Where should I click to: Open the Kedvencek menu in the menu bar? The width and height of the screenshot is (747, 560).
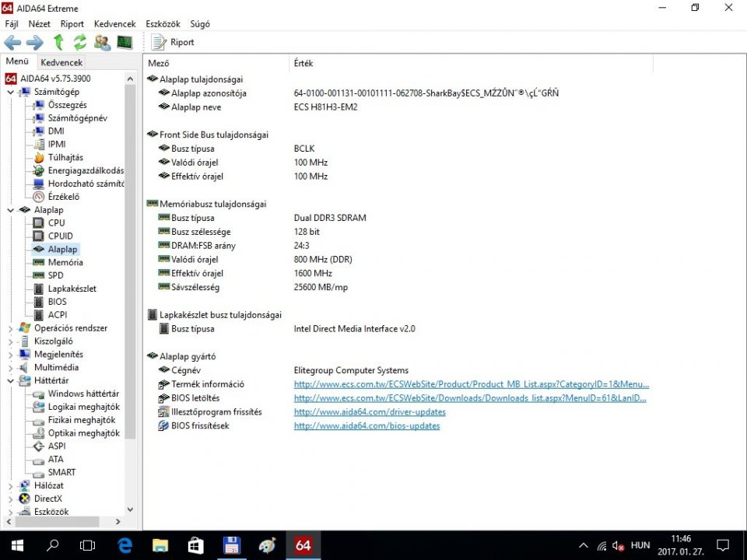tap(115, 24)
